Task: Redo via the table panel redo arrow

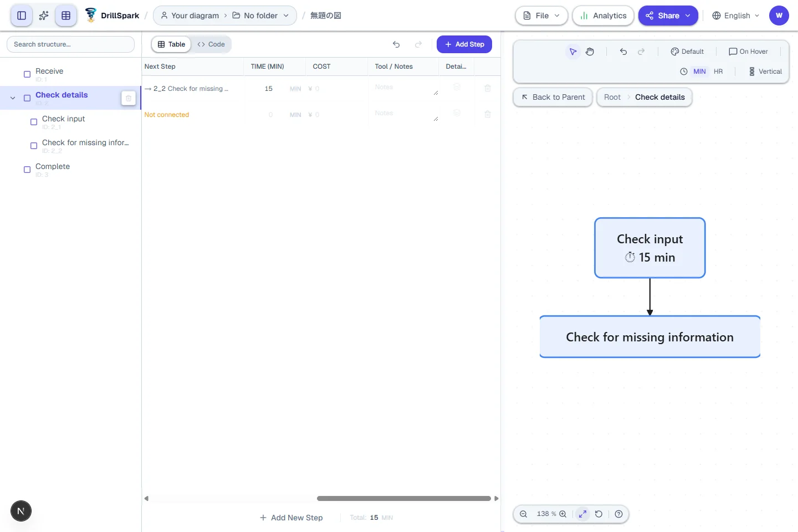Action: pos(418,44)
